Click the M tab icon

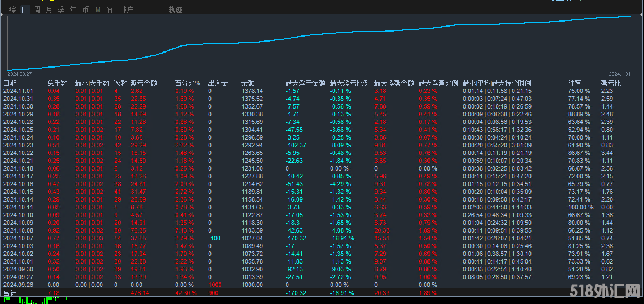pos(98,9)
